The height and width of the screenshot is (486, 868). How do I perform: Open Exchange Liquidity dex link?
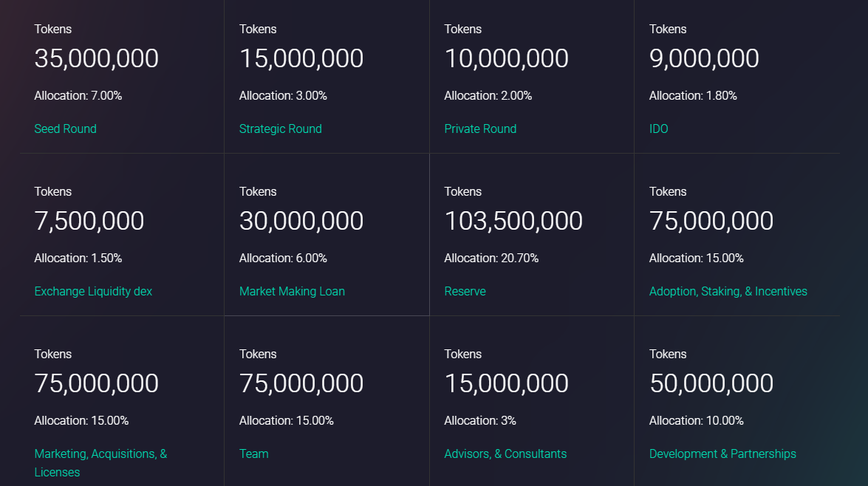[x=93, y=292]
